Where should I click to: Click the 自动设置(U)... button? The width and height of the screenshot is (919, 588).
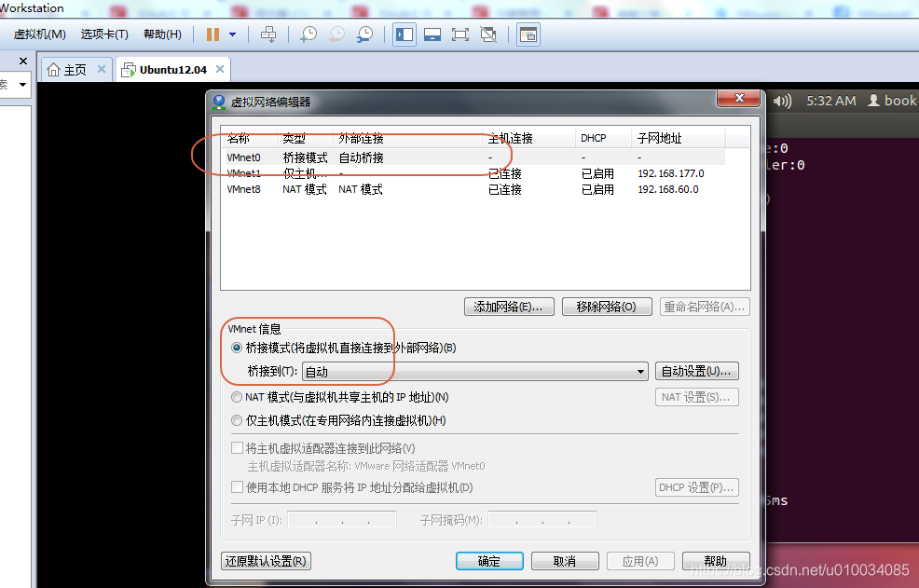(x=696, y=371)
